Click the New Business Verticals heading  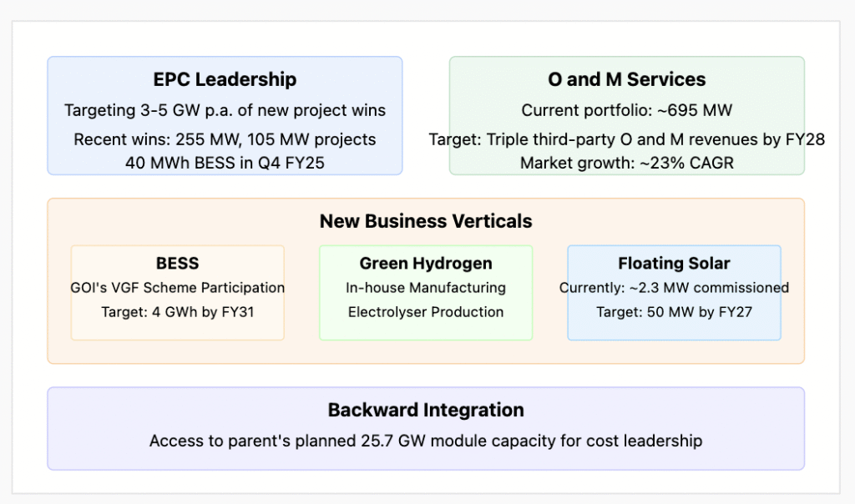pyautogui.click(x=426, y=221)
